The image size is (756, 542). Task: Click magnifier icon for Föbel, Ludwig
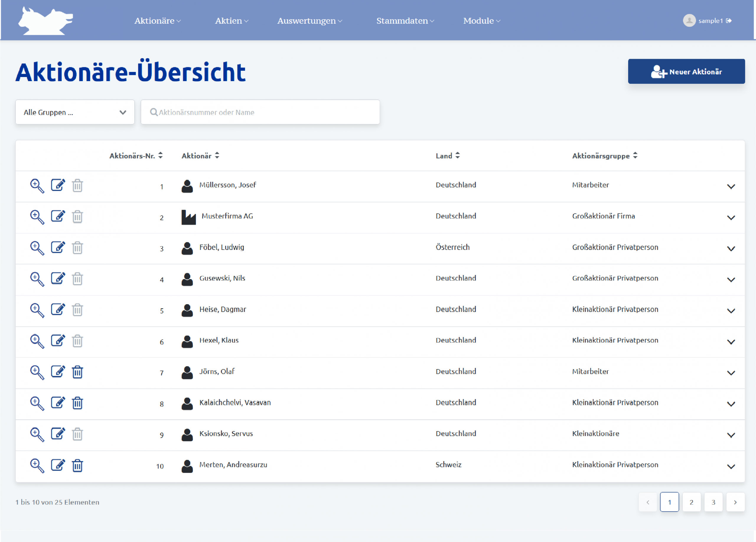point(37,248)
